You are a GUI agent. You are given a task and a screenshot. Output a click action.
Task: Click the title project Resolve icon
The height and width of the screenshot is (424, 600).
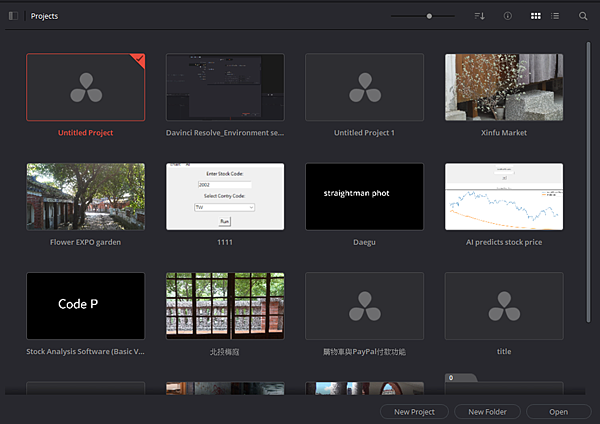click(x=504, y=306)
